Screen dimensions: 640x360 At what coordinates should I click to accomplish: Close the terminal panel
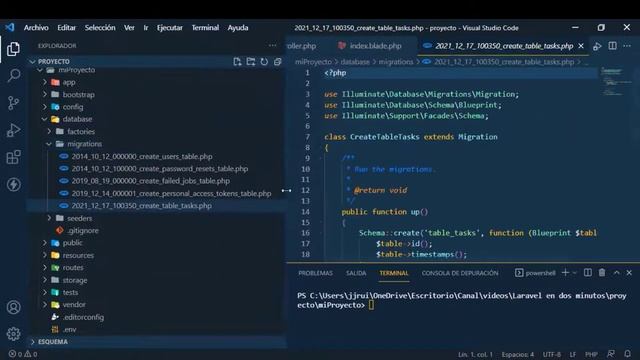629,272
